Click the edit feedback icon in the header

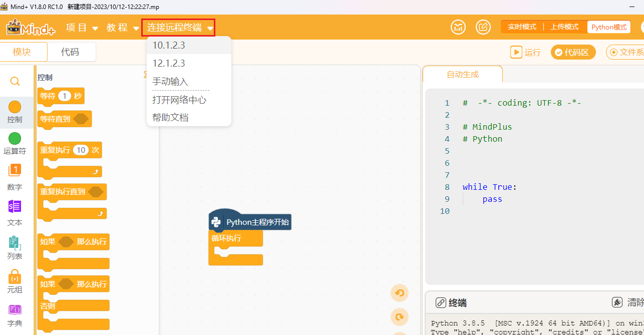coord(483,27)
